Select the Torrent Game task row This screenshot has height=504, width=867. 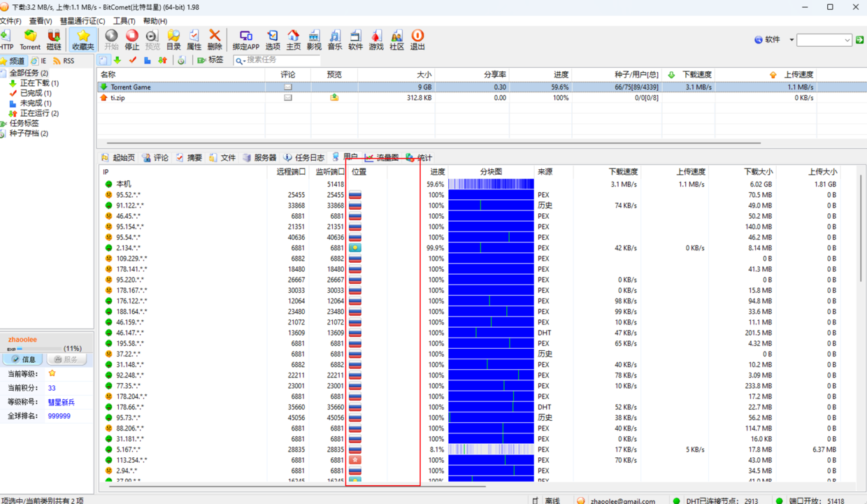(482, 87)
